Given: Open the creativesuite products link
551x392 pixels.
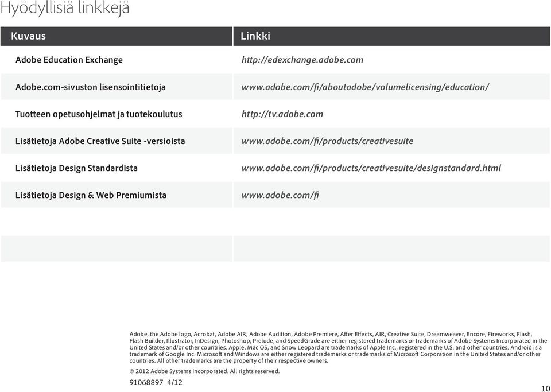Looking at the screenshot, I should pos(327,141).
